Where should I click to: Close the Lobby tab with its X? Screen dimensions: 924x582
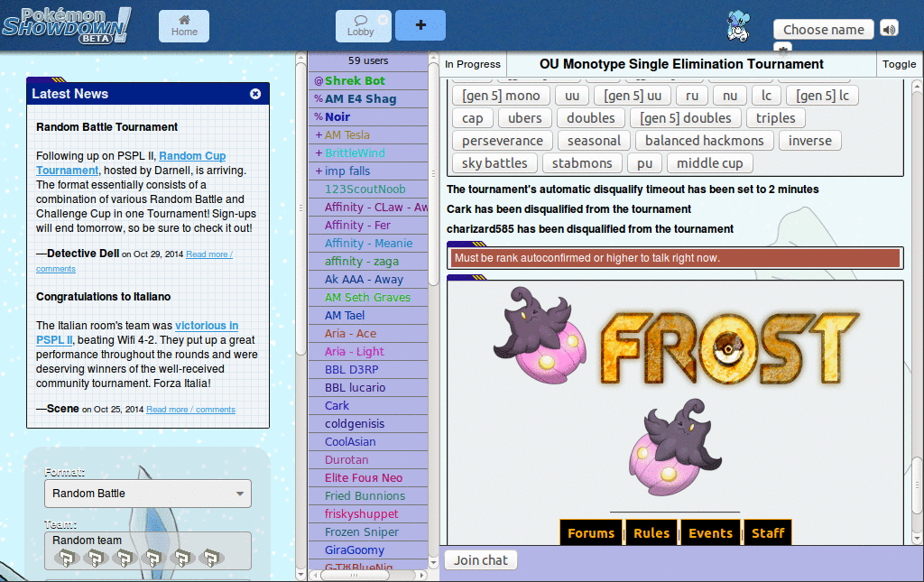click(x=383, y=20)
